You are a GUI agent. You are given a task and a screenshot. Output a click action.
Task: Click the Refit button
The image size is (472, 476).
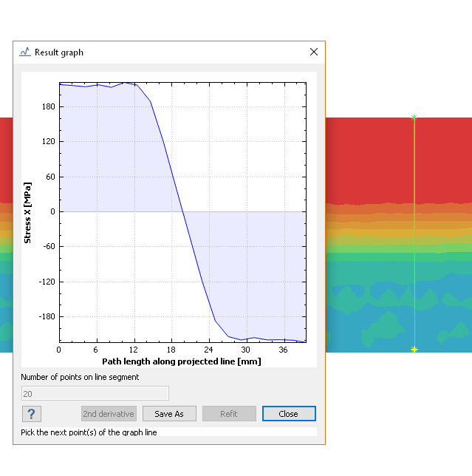click(x=229, y=414)
